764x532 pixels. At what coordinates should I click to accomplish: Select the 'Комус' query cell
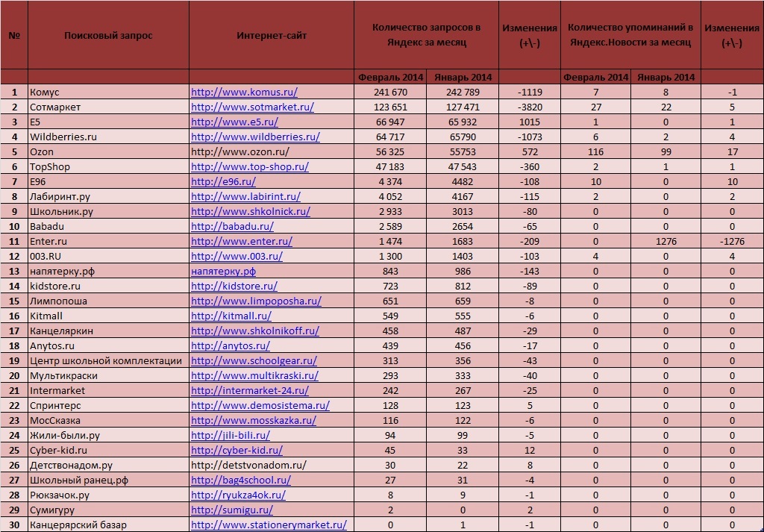[x=108, y=92]
